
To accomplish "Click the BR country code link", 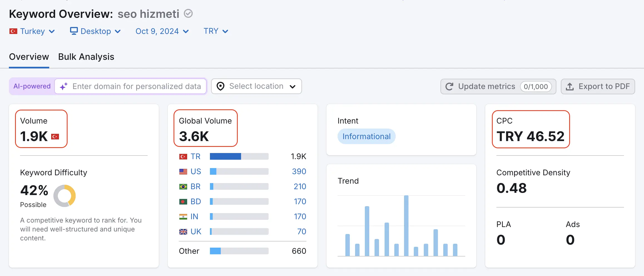I will (x=195, y=186).
